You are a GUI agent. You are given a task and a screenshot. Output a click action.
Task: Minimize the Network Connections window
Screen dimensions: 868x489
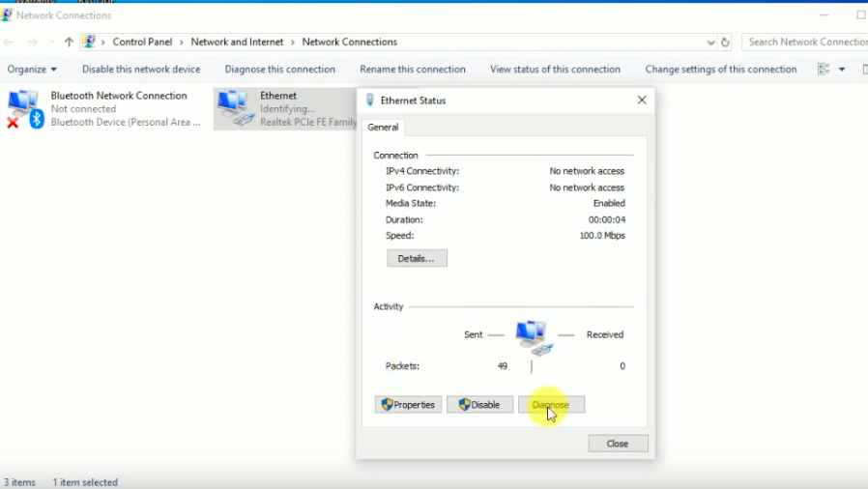(x=825, y=15)
